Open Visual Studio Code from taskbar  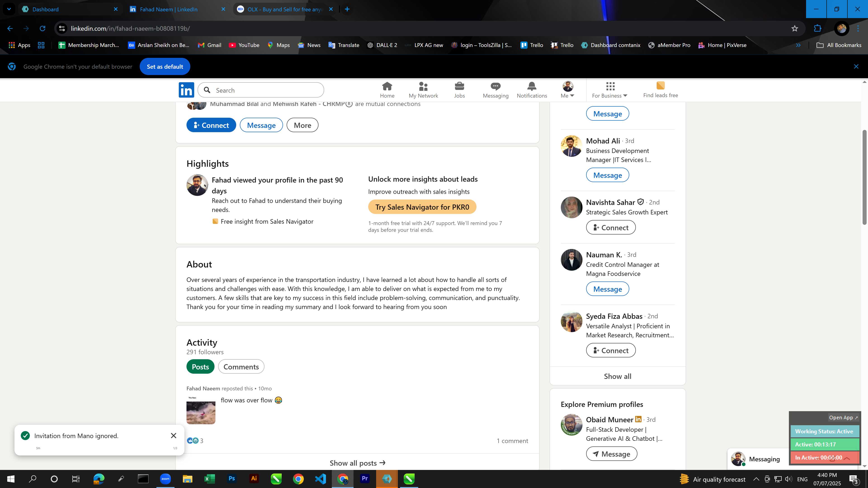(321, 479)
